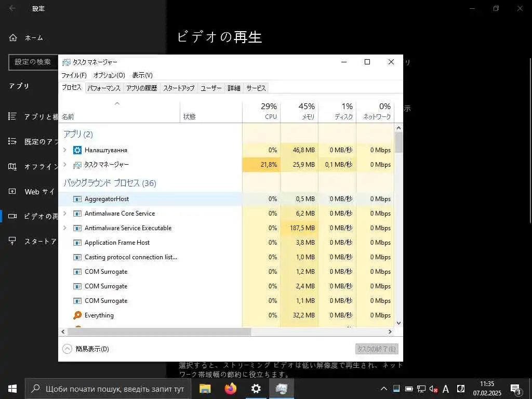Viewport: 532px width, 399px height.
Task: Switch to the ユーザー tab
Action: pos(211,88)
